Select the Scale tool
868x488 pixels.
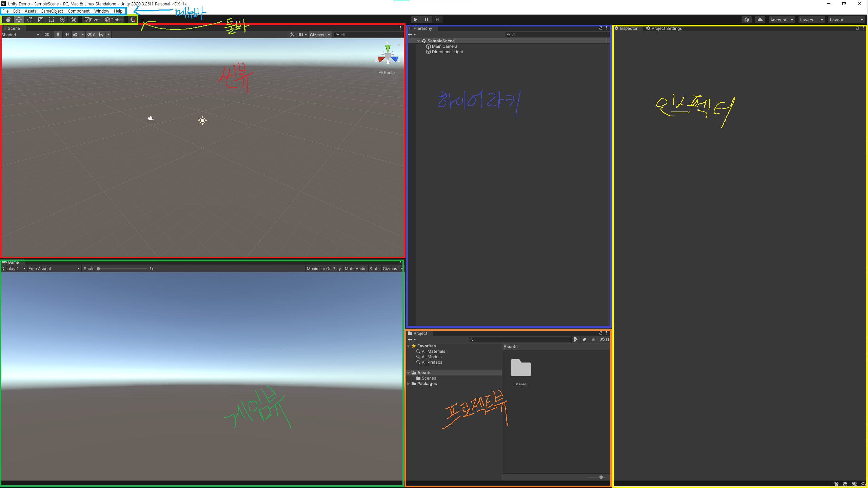(x=41, y=20)
